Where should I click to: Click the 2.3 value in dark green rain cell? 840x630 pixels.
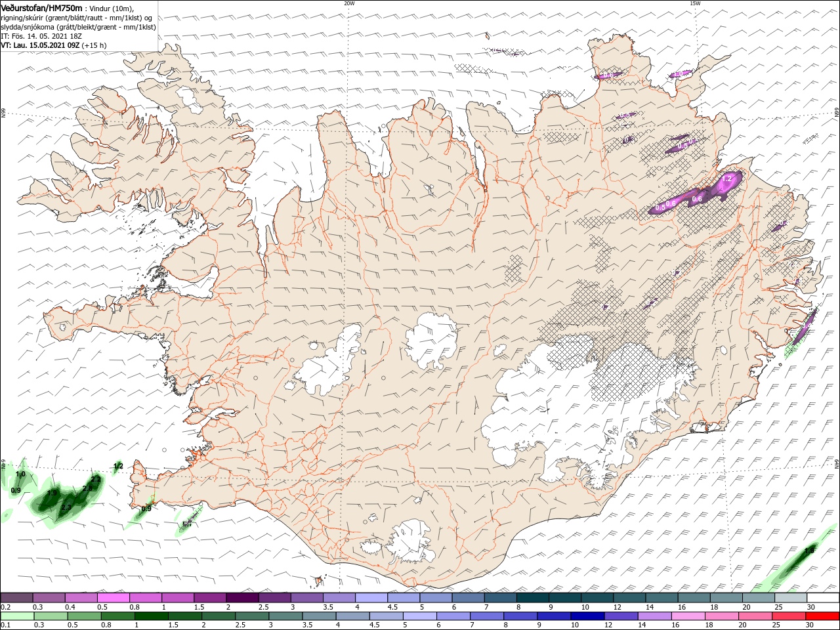(x=66, y=507)
